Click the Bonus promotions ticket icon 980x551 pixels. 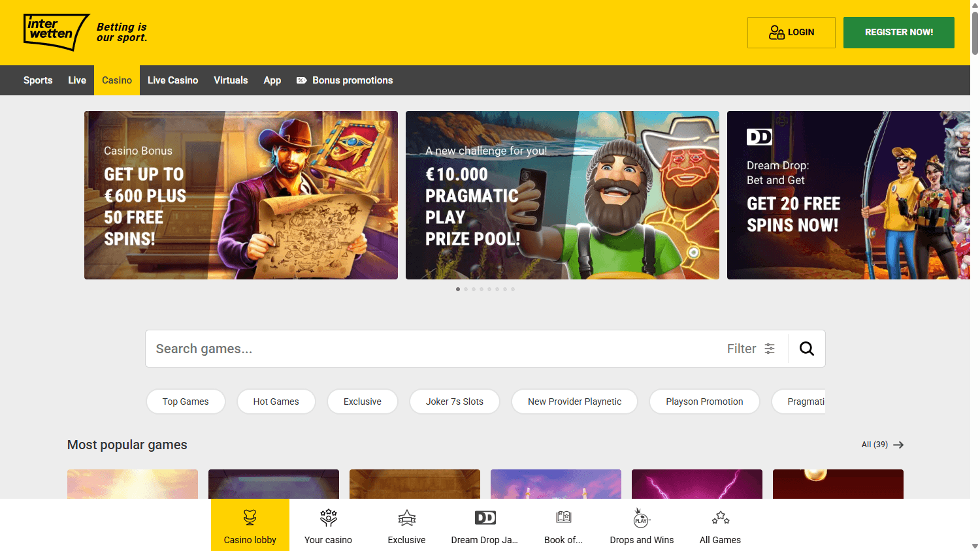click(302, 80)
